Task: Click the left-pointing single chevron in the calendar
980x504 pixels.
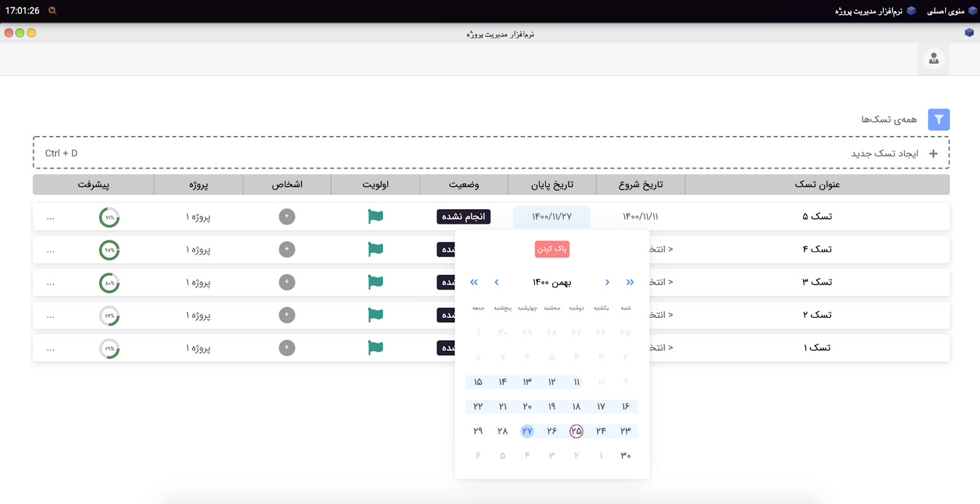Action: (497, 282)
